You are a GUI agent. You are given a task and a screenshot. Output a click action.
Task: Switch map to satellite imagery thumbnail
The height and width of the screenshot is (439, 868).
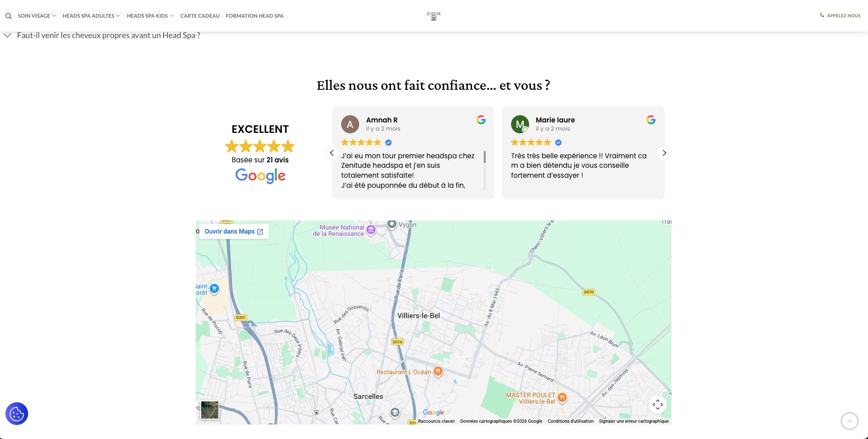[210, 410]
